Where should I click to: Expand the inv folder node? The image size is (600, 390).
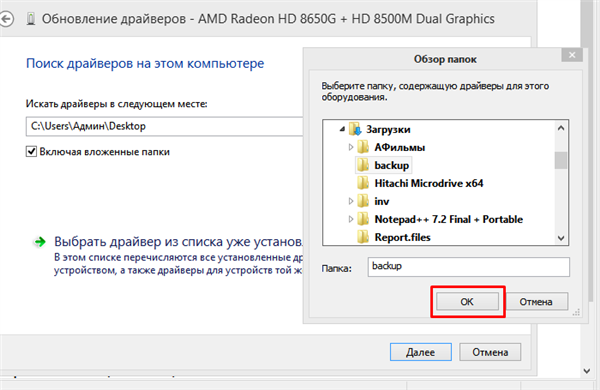tap(351, 201)
